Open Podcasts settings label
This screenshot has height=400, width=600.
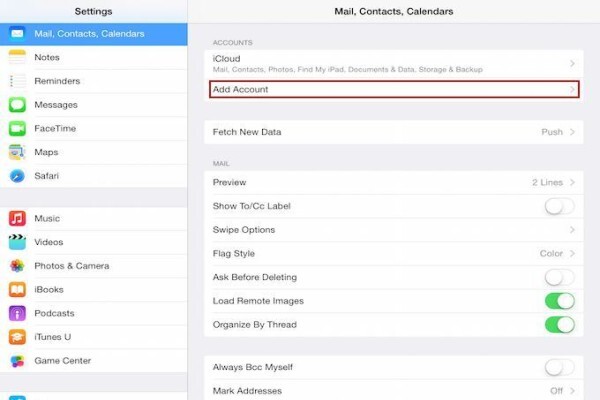coord(54,313)
